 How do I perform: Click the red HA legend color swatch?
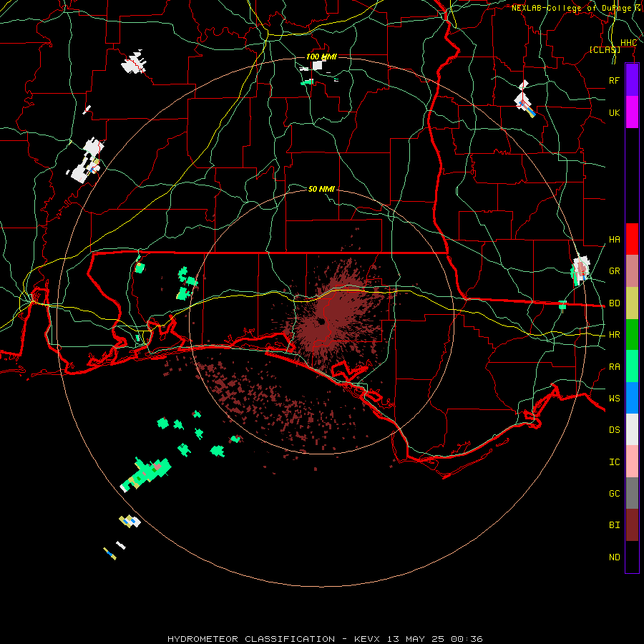[632, 239]
